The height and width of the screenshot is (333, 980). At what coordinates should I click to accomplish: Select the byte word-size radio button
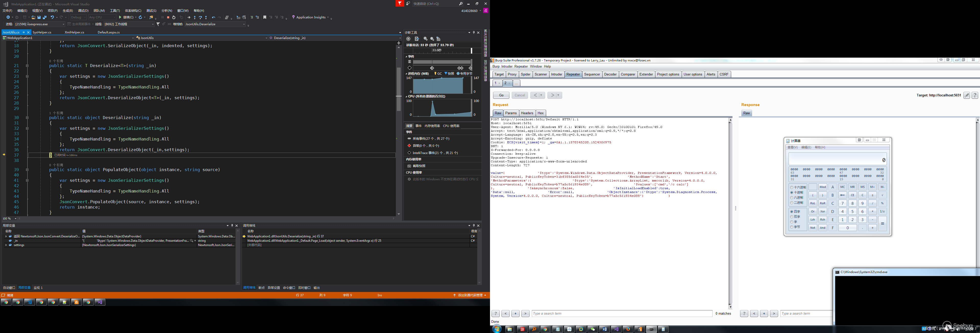click(x=792, y=227)
